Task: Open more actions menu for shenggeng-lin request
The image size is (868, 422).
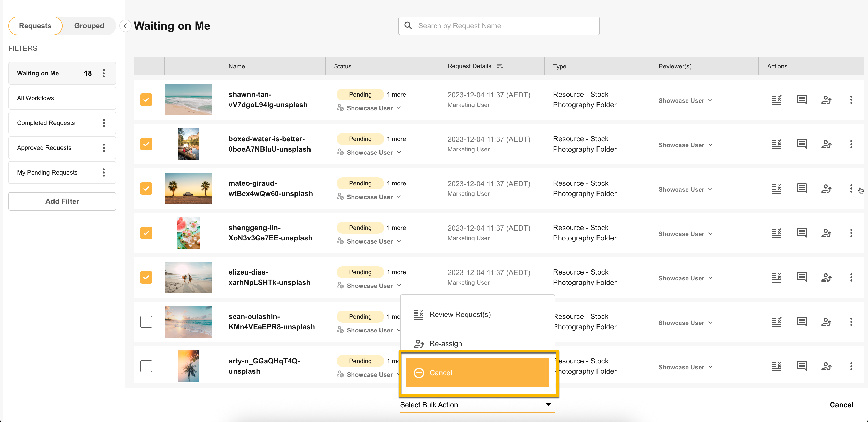Action: (x=851, y=233)
